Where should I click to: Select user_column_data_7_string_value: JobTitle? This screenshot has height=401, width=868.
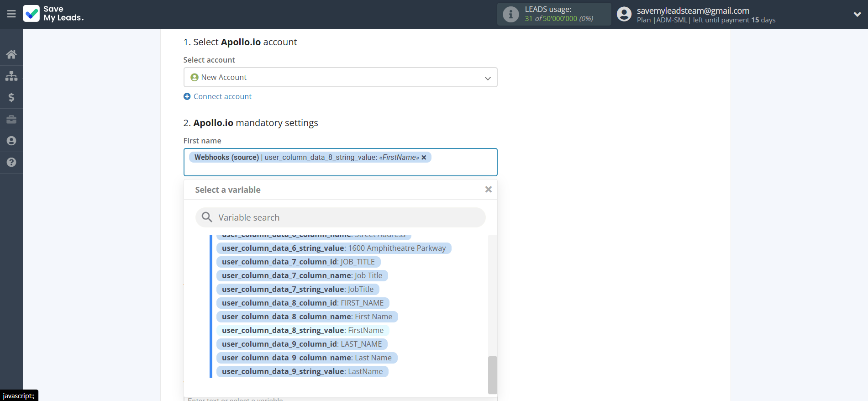[x=298, y=289]
